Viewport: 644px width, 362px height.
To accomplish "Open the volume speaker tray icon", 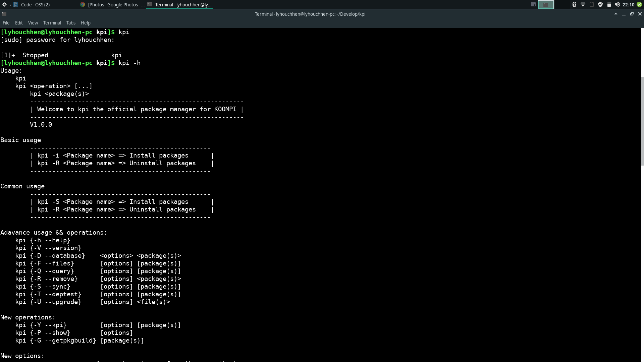I will (617, 4).
